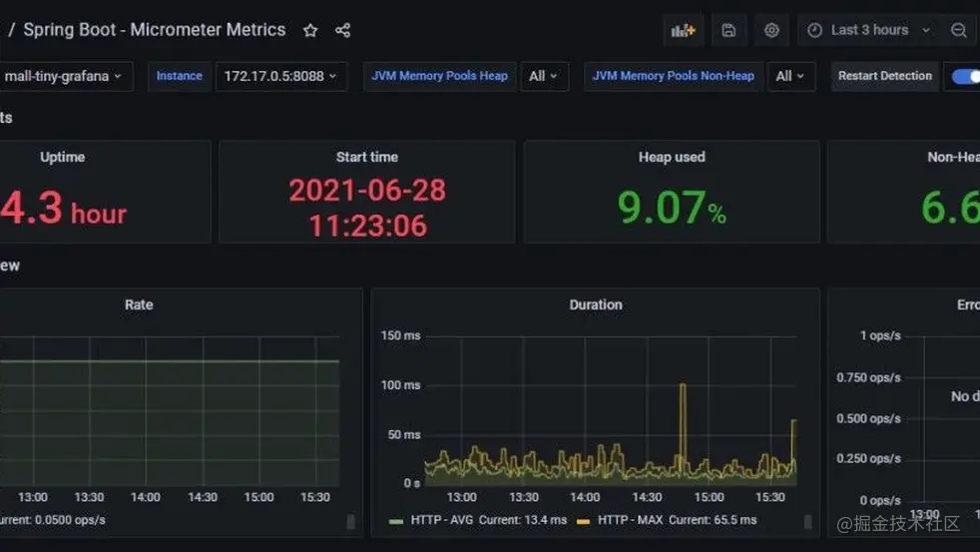The width and height of the screenshot is (980, 552).
Task: Save the dashboard with disk icon
Action: tap(729, 30)
